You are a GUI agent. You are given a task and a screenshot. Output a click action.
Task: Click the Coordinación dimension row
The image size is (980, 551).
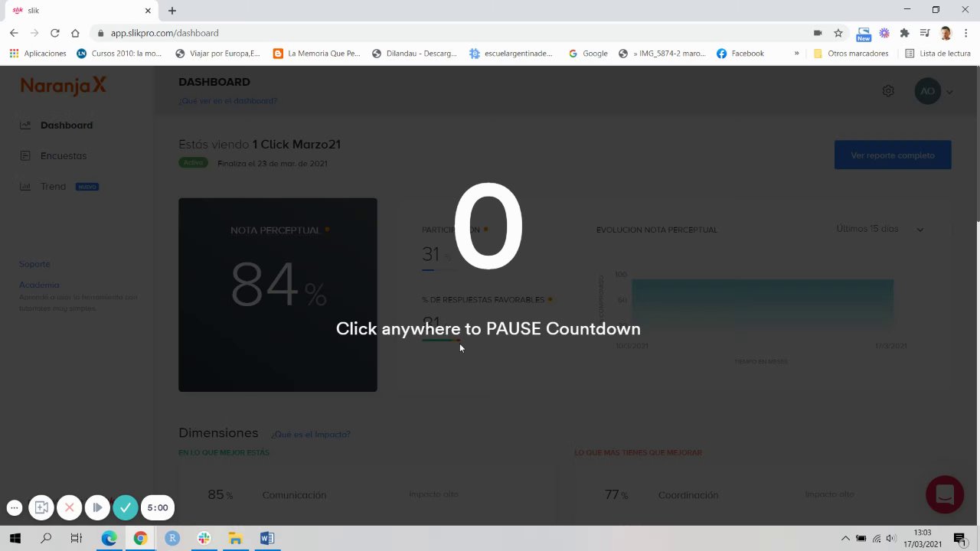click(762, 494)
